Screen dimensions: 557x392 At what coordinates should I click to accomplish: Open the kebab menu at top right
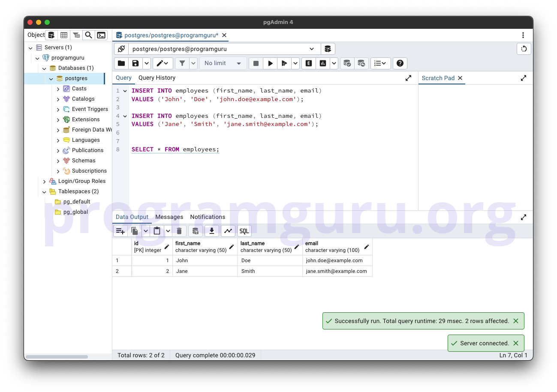523,35
